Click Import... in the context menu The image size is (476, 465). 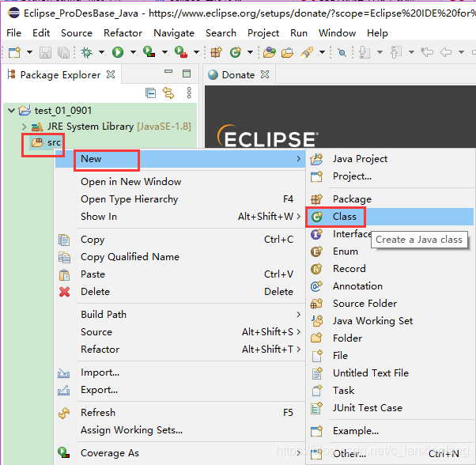[179, 372]
